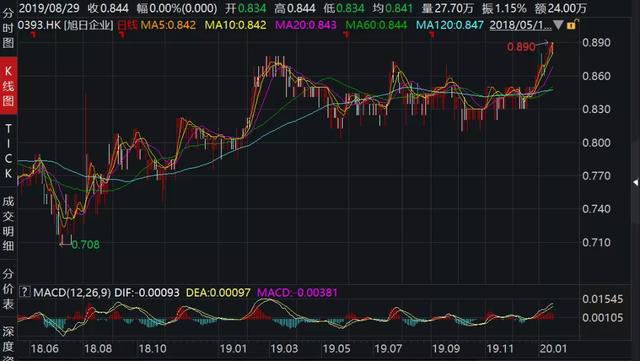Click the 收0.844 closing price text

click(108, 8)
